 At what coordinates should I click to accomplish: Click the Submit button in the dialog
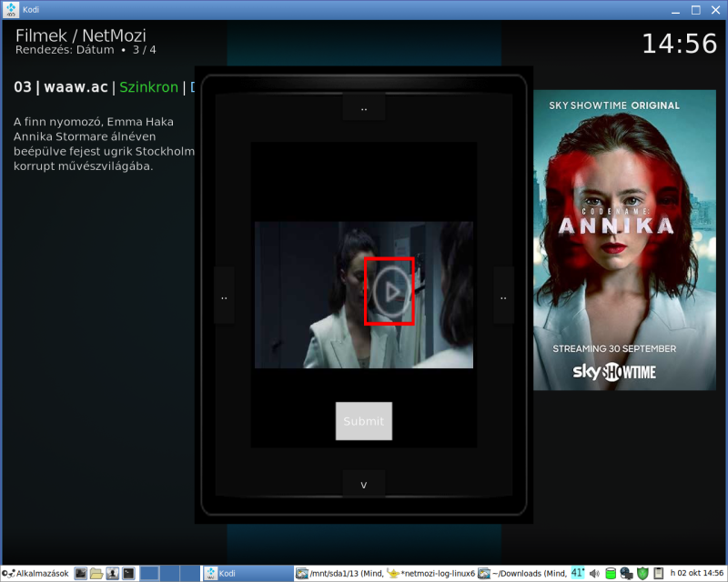363,421
